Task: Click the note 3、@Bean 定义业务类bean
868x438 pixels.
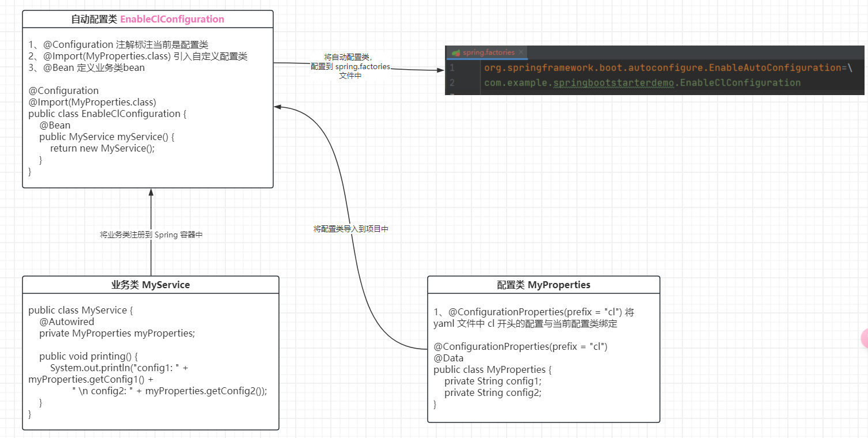Action: point(86,67)
